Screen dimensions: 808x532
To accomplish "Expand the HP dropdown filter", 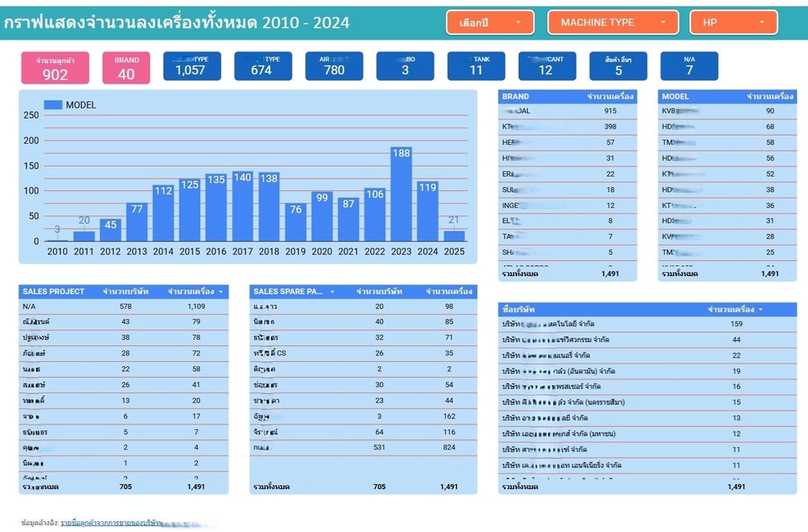I will (733, 23).
